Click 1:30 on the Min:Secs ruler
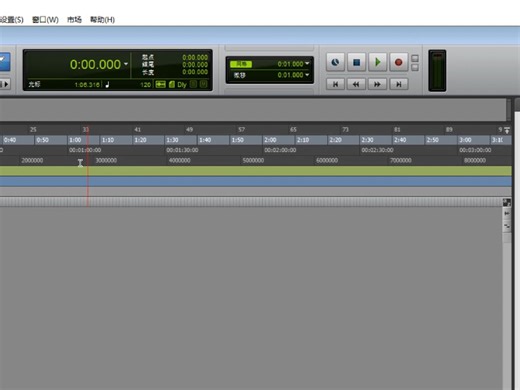The image size is (520, 390). (x=172, y=140)
